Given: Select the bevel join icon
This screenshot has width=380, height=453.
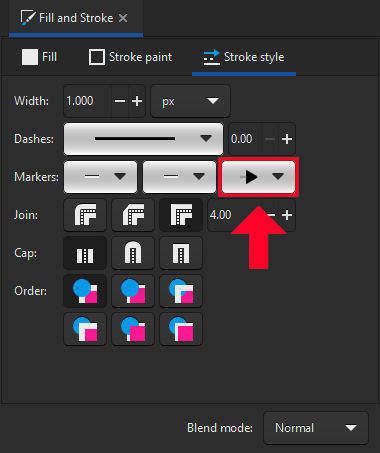Looking at the screenshot, I should (133, 215).
